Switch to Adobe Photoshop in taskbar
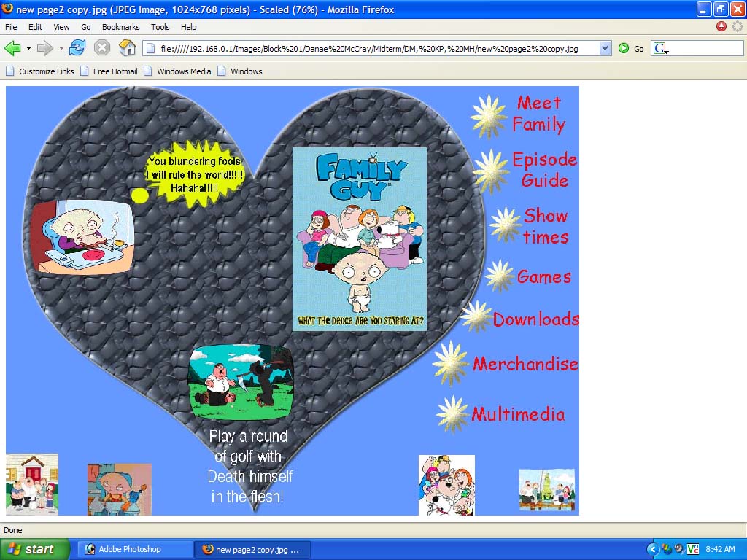Image resolution: width=747 pixels, height=560 pixels. pyautogui.click(x=136, y=549)
